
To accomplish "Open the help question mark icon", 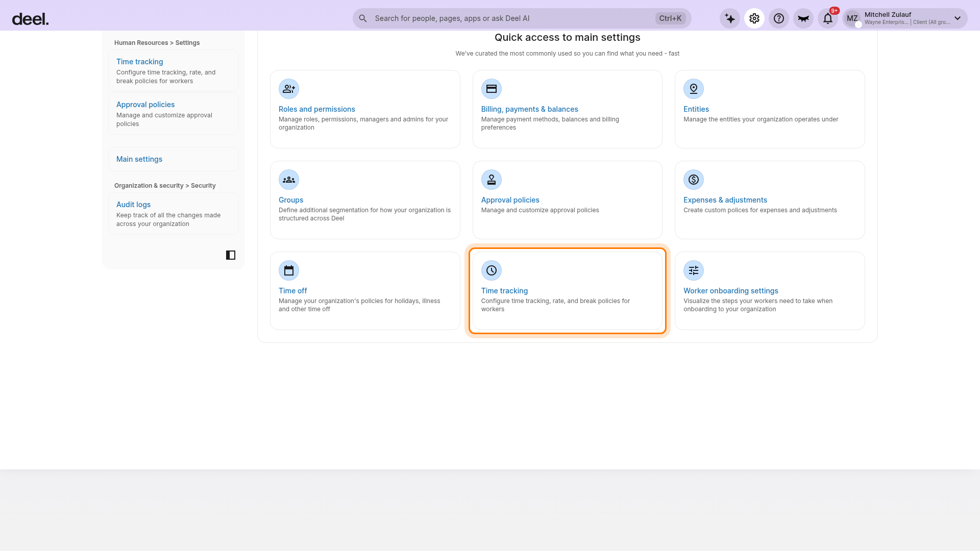I will 779,18.
